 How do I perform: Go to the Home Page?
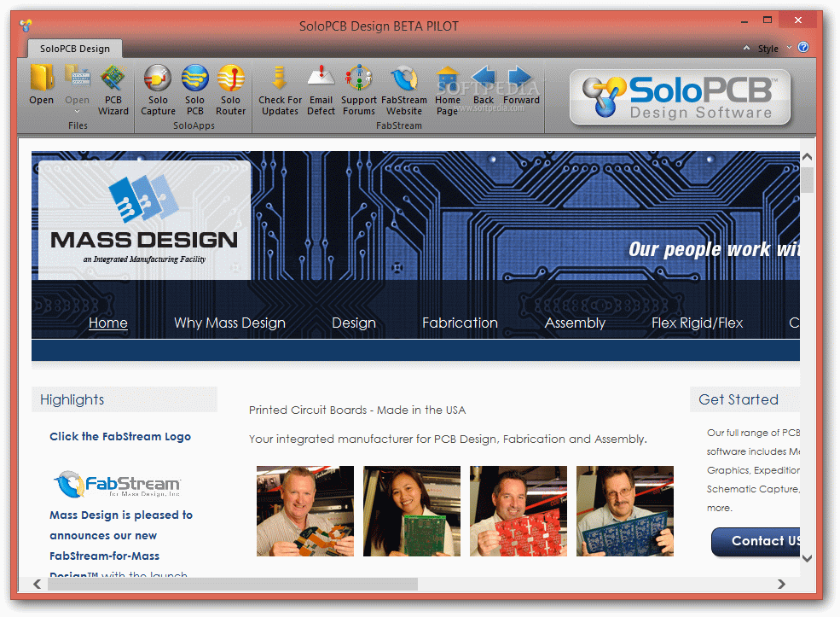448,90
